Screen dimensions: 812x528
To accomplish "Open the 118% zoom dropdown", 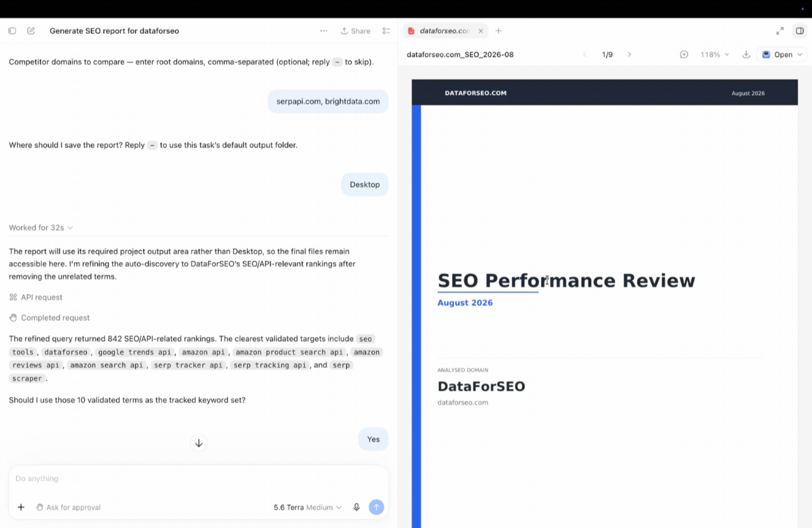I will click(x=715, y=54).
